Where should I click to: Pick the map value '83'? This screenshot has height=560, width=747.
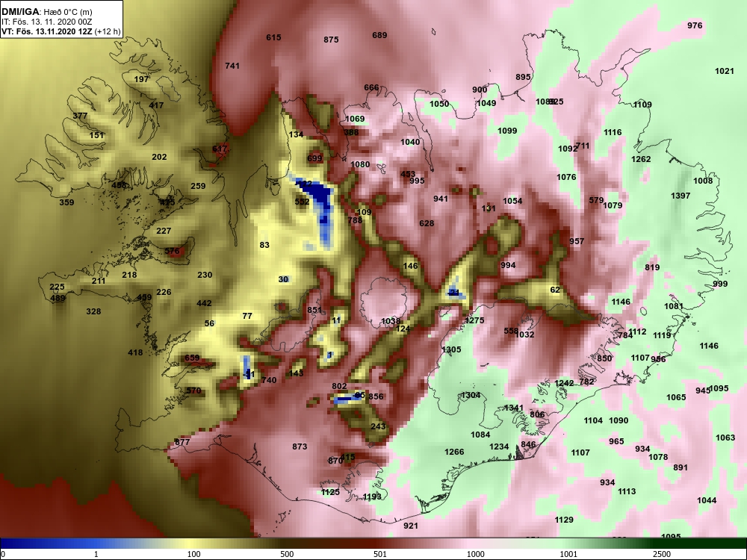264,245
